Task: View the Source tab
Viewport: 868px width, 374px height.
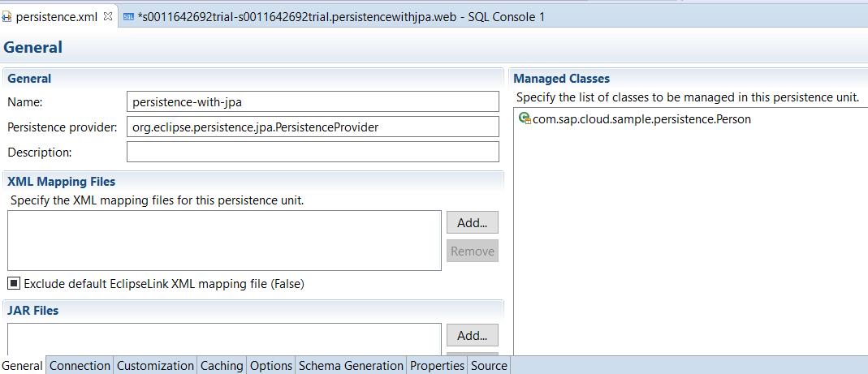Action: tap(489, 366)
